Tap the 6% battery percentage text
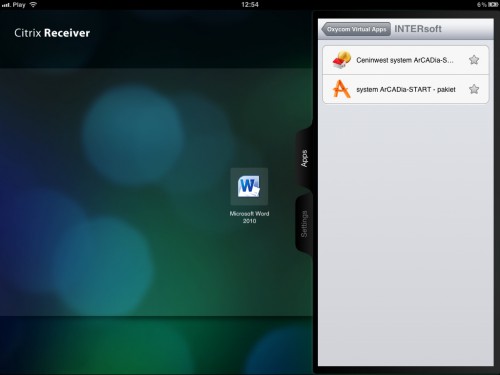This screenshot has width=500, height=375. (x=482, y=5)
